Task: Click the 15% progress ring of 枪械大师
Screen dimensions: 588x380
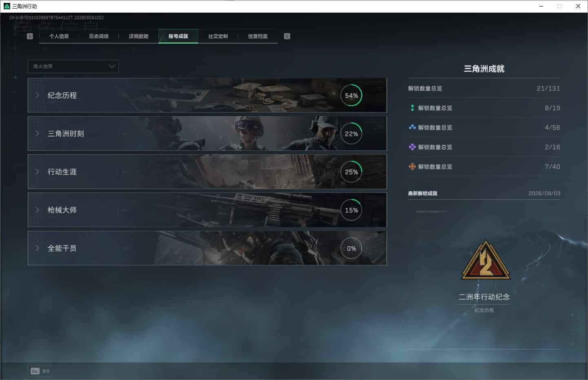Action: click(x=351, y=210)
